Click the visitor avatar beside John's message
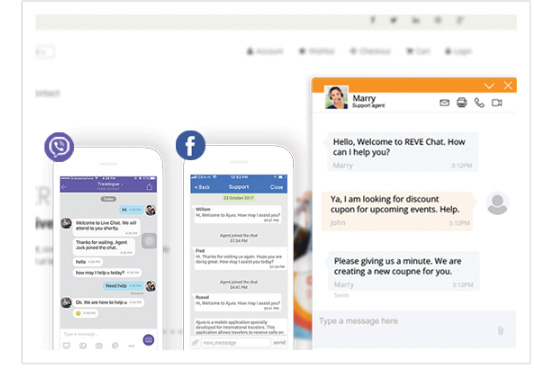 497,203
